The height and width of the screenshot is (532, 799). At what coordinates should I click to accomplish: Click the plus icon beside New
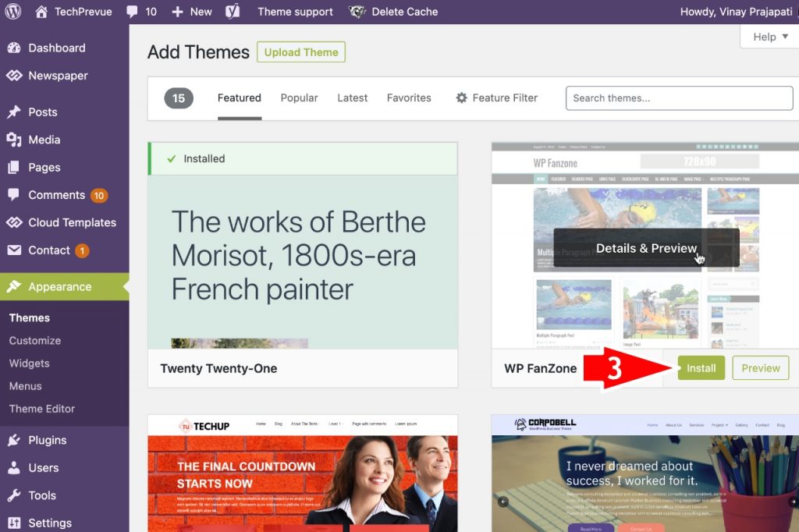point(177,12)
